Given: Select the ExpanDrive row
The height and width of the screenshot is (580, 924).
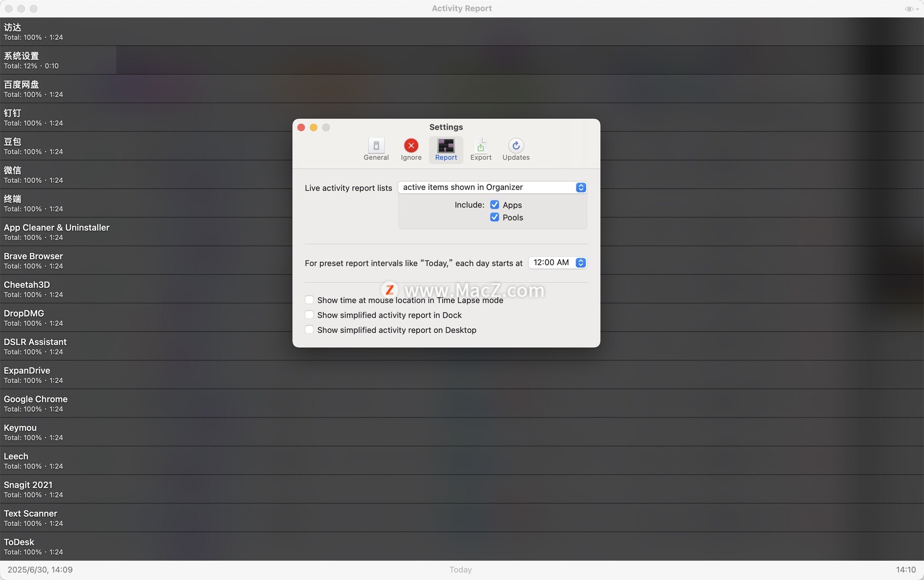Looking at the screenshot, I should pos(462,375).
